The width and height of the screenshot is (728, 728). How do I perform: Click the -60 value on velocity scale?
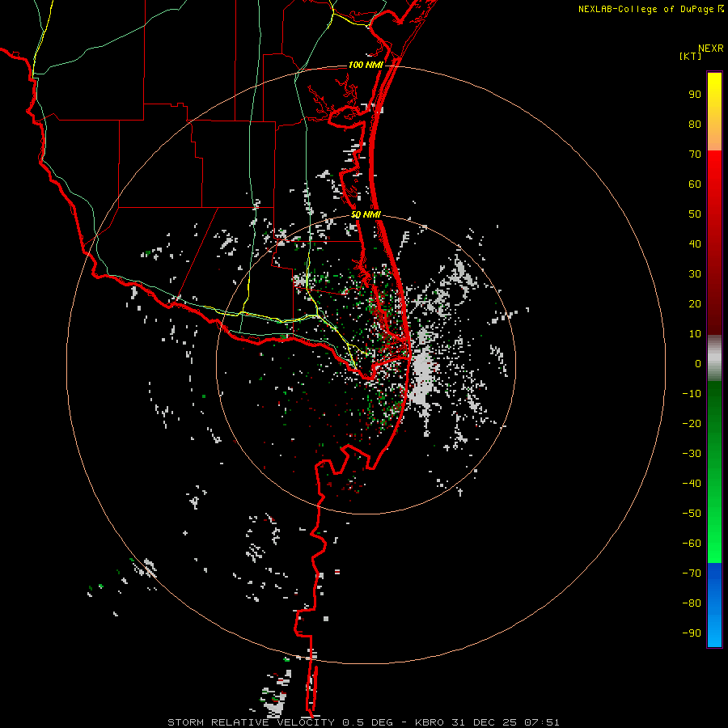(x=692, y=544)
